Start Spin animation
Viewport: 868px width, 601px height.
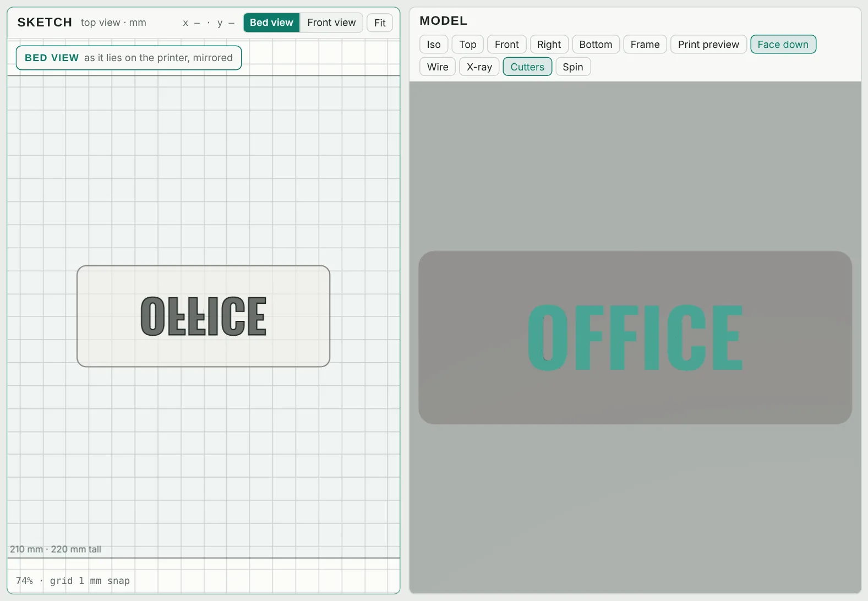click(573, 67)
